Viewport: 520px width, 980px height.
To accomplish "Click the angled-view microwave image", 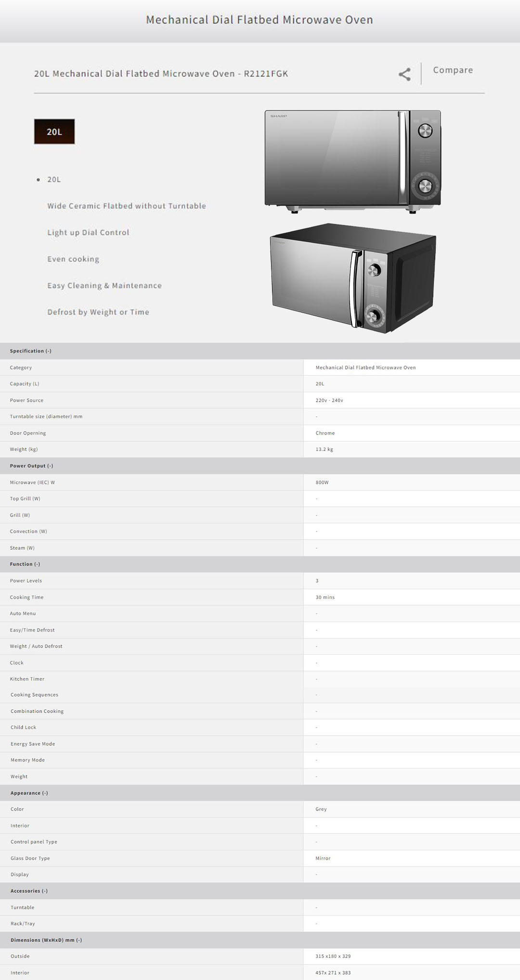I will [352, 278].
